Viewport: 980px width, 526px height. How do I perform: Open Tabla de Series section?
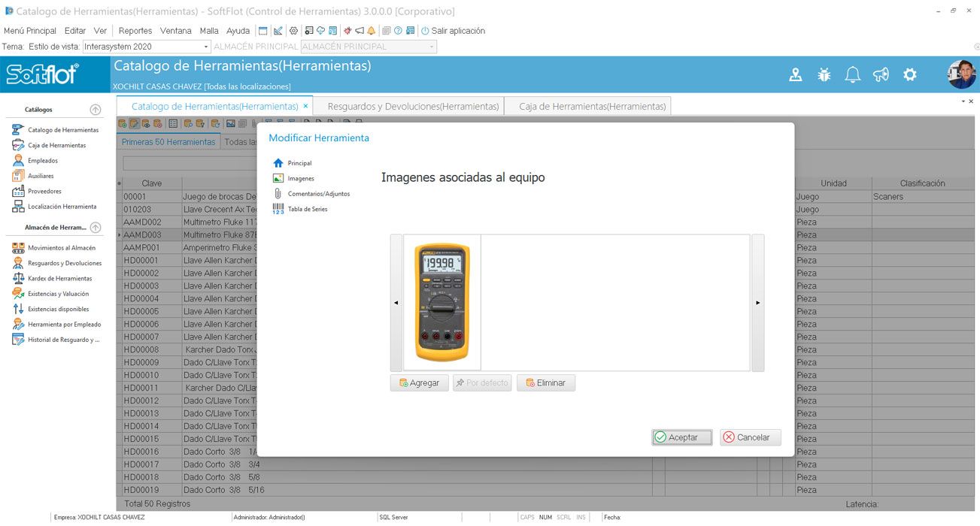307,209
